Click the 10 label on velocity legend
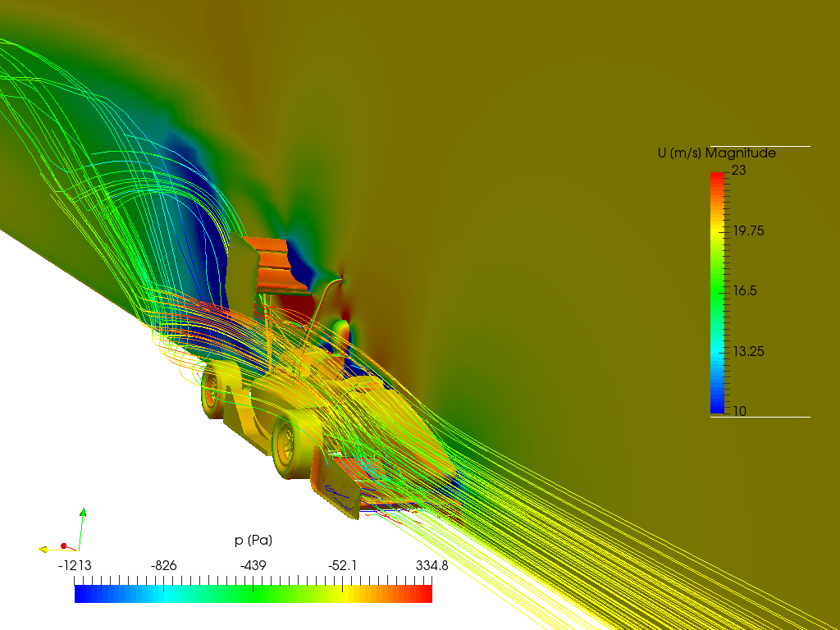 click(x=738, y=412)
